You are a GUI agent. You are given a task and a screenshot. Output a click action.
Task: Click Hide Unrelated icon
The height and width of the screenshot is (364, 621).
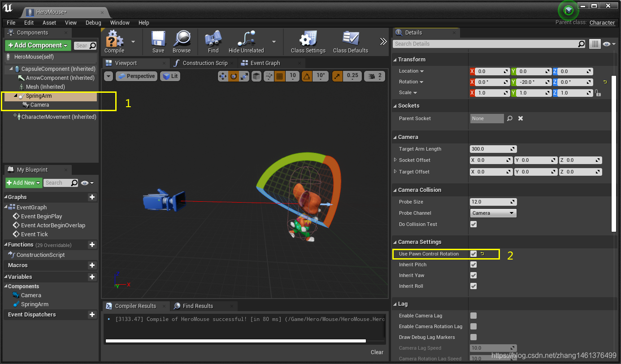click(x=246, y=39)
